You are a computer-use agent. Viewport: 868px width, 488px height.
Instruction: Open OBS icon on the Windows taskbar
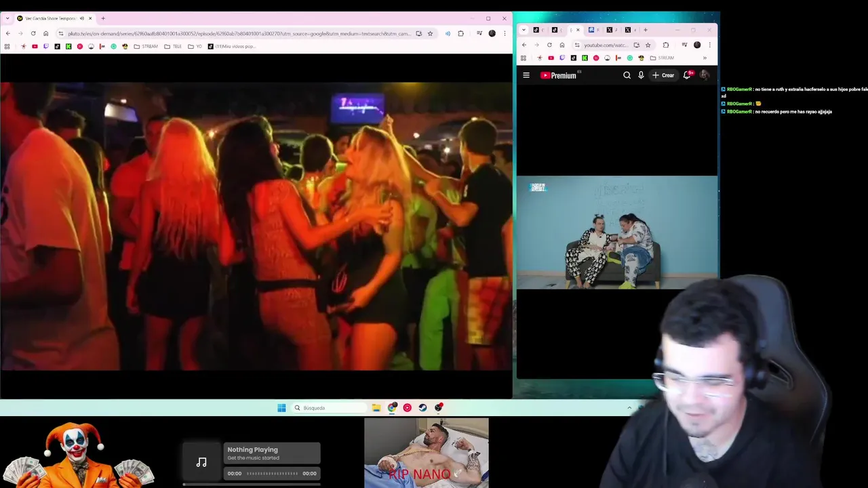[x=439, y=407]
